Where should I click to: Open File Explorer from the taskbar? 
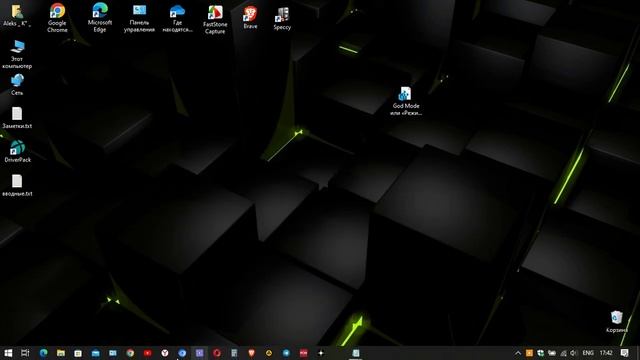(x=61, y=353)
